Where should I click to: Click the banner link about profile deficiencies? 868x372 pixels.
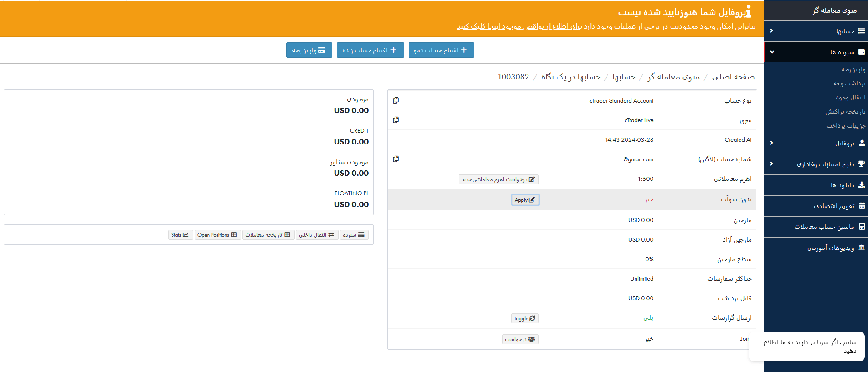519,26
